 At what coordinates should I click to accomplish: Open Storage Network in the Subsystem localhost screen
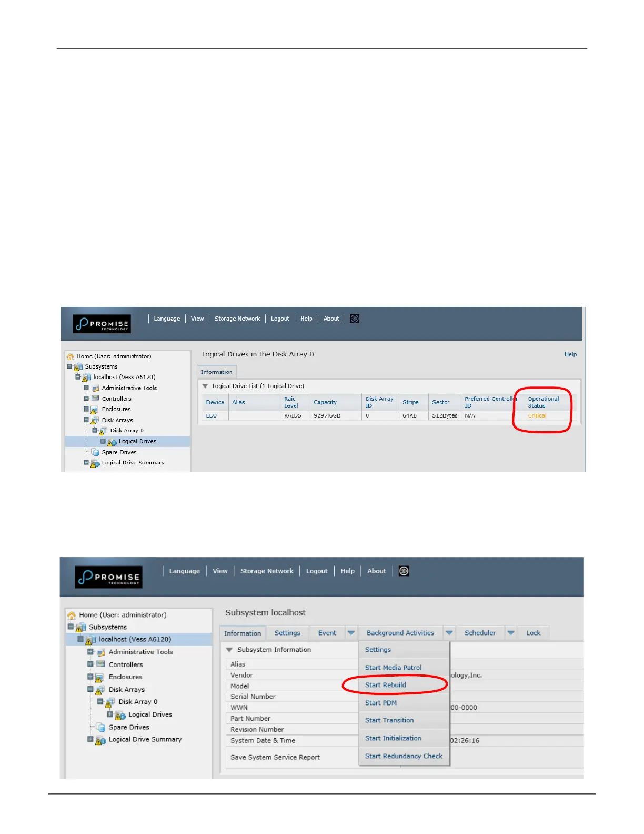coord(267,571)
